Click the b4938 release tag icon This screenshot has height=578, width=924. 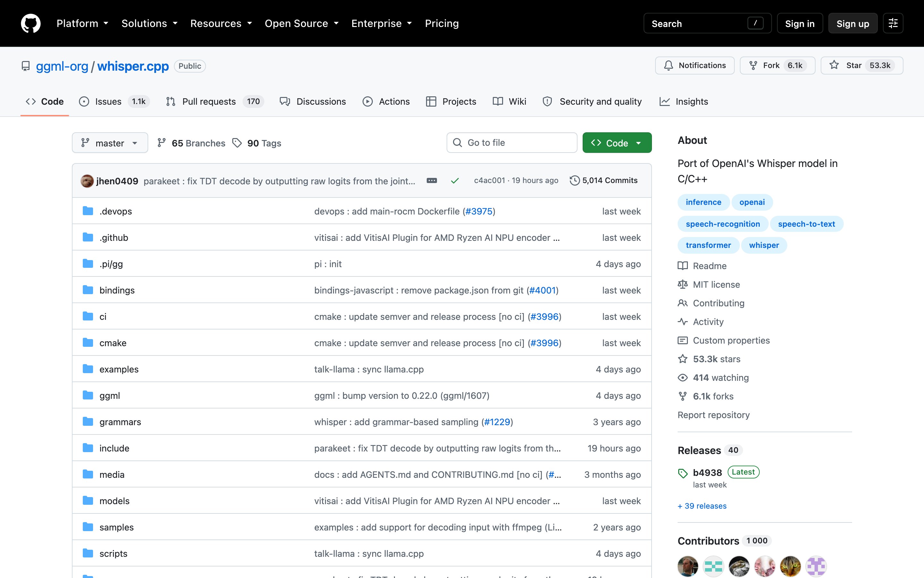point(683,473)
